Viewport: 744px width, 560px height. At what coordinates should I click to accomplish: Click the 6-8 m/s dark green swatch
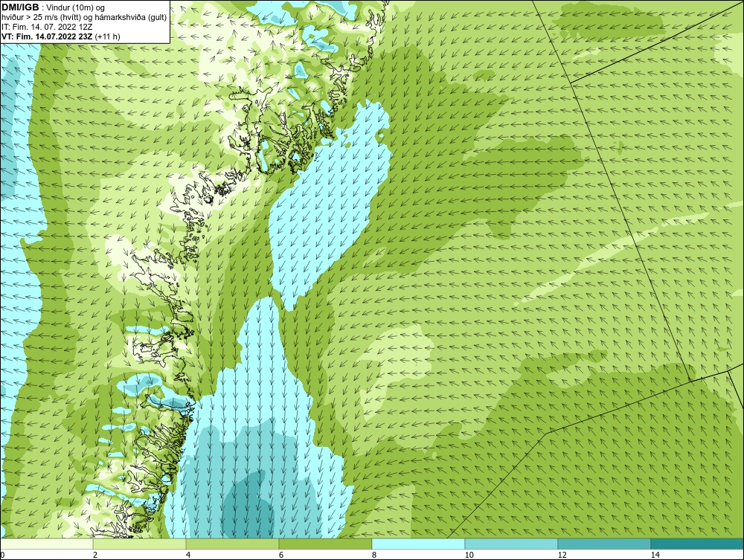[326, 544]
